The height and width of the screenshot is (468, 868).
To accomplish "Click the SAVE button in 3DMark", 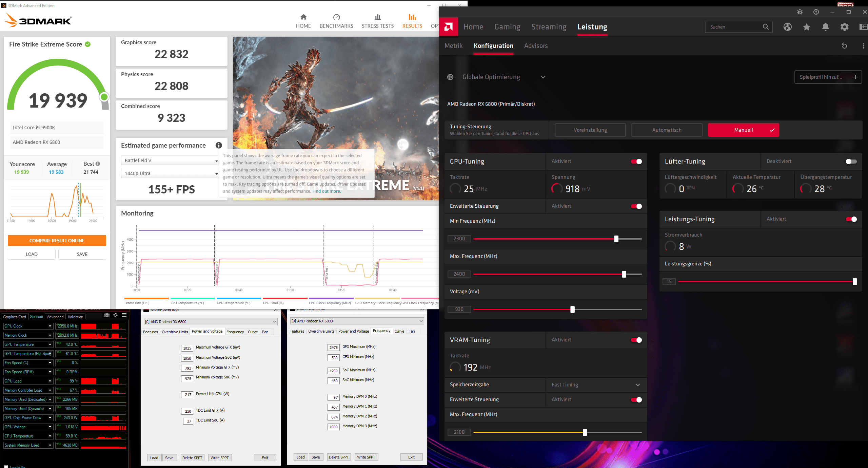I will point(82,254).
